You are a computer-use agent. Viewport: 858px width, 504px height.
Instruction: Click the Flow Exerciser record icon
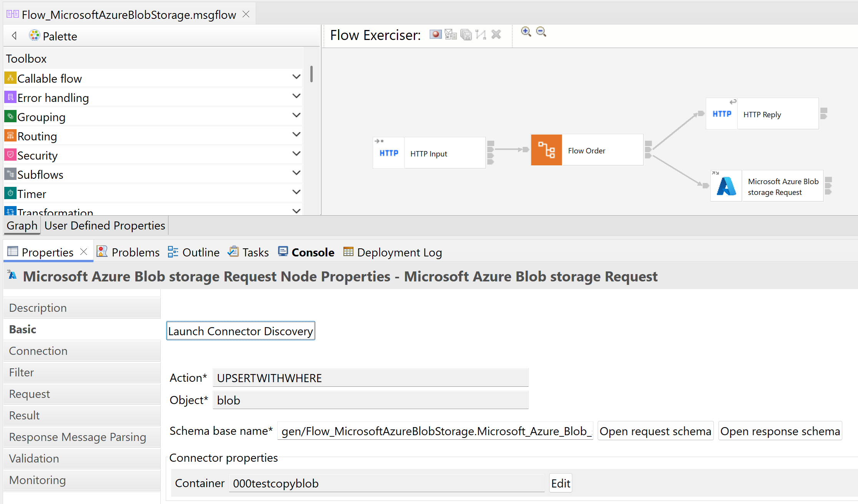[x=435, y=35]
